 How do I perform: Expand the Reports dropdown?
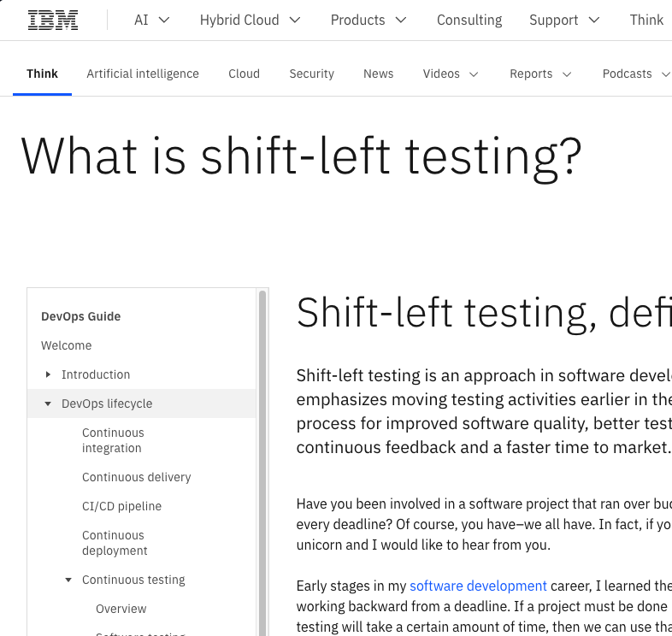click(540, 74)
